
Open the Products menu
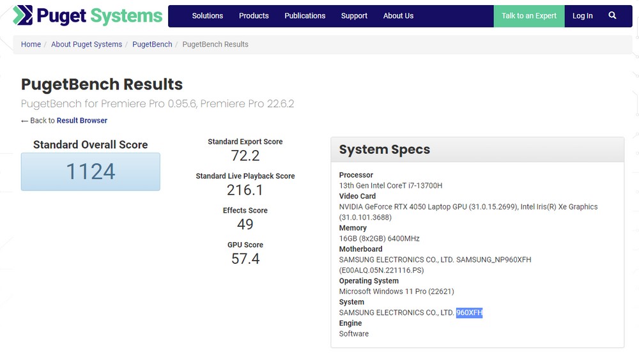coord(254,16)
